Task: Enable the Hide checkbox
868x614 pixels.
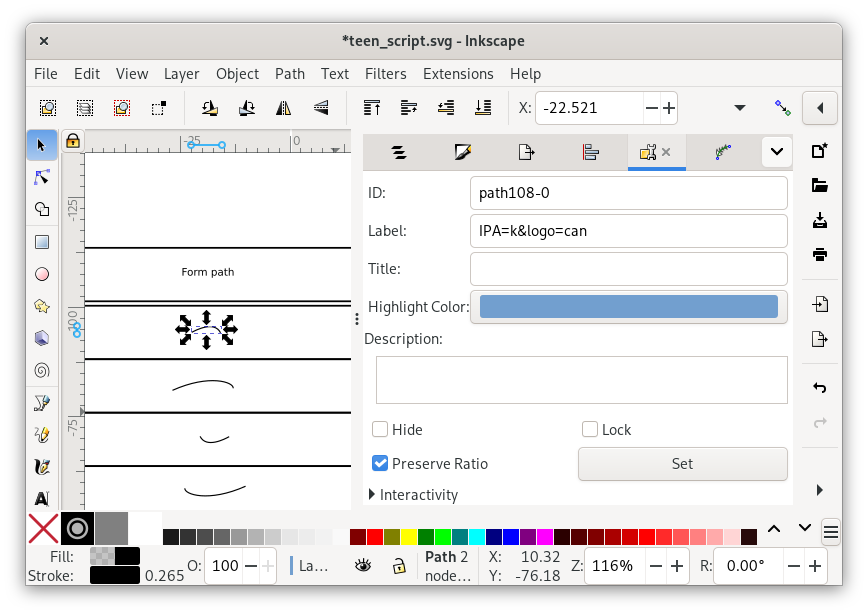Action: coord(380,430)
